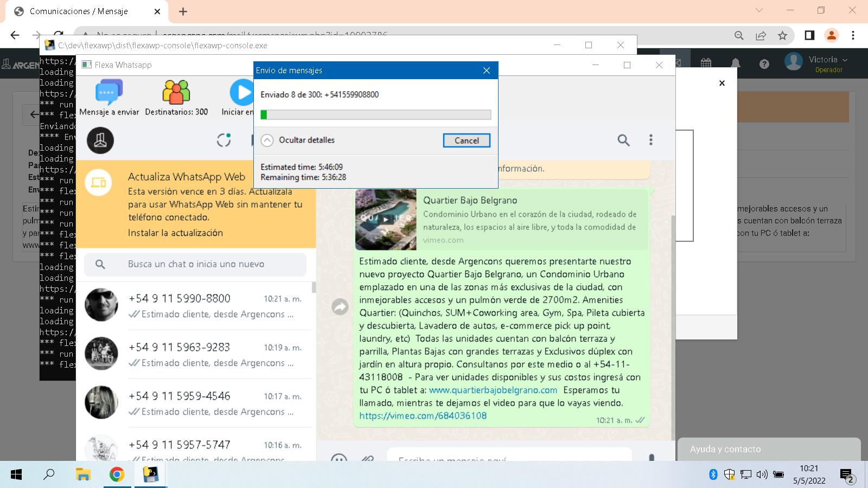Switch to flexawp-console taskbar icon

[150, 475]
